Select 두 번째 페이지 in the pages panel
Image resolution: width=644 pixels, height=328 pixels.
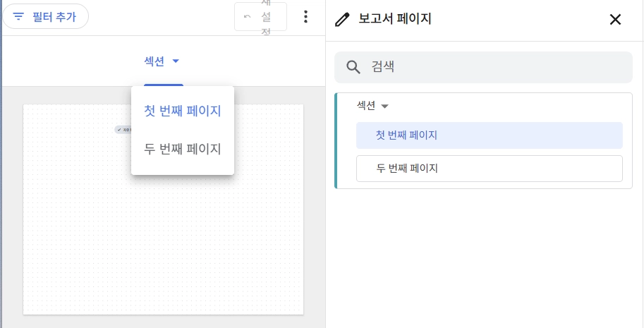pos(489,169)
